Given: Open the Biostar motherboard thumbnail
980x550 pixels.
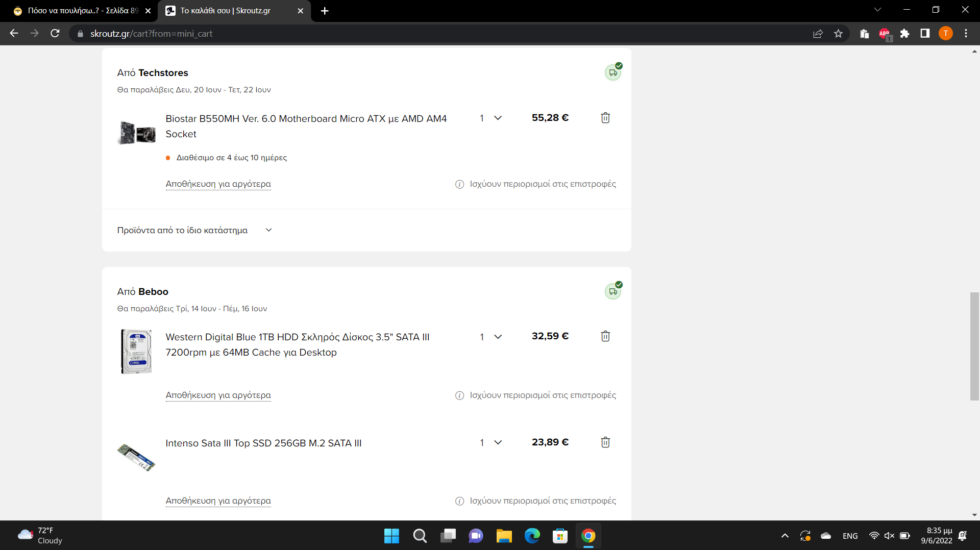Looking at the screenshot, I should (136, 133).
